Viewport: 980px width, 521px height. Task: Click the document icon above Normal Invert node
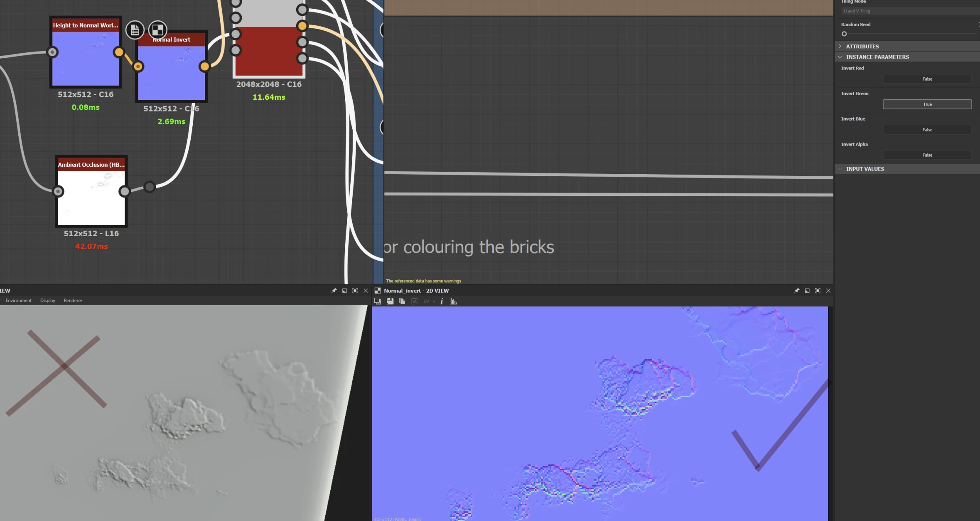point(135,30)
